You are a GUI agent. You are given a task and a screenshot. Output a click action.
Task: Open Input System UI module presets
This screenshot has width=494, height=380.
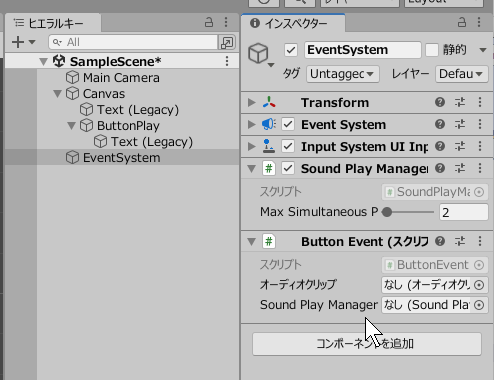coord(460,146)
